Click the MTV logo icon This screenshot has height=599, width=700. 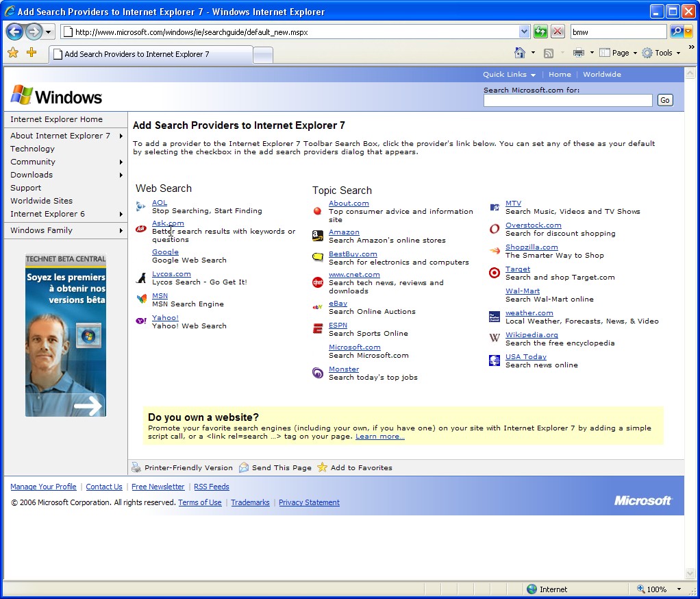pyautogui.click(x=495, y=207)
